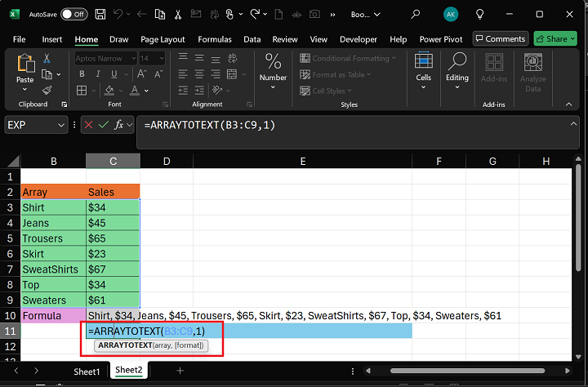The height and width of the screenshot is (387, 588).
Task: Click the Save icon in title bar
Action: (x=99, y=14)
